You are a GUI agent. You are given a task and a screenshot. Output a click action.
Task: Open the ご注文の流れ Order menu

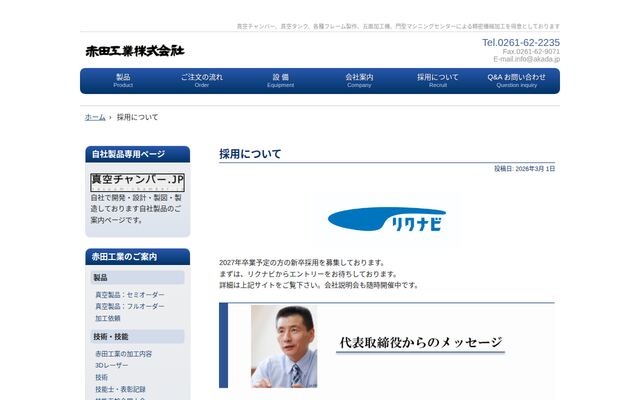(202, 80)
